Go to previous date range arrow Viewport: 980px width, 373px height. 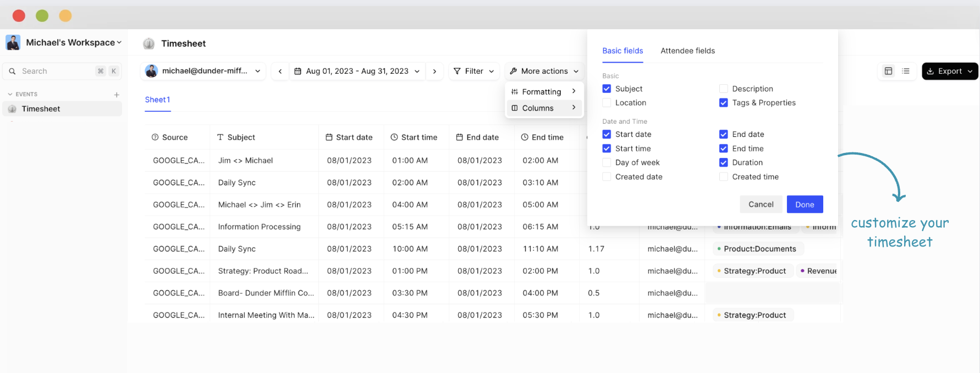(x=280, y=71)
